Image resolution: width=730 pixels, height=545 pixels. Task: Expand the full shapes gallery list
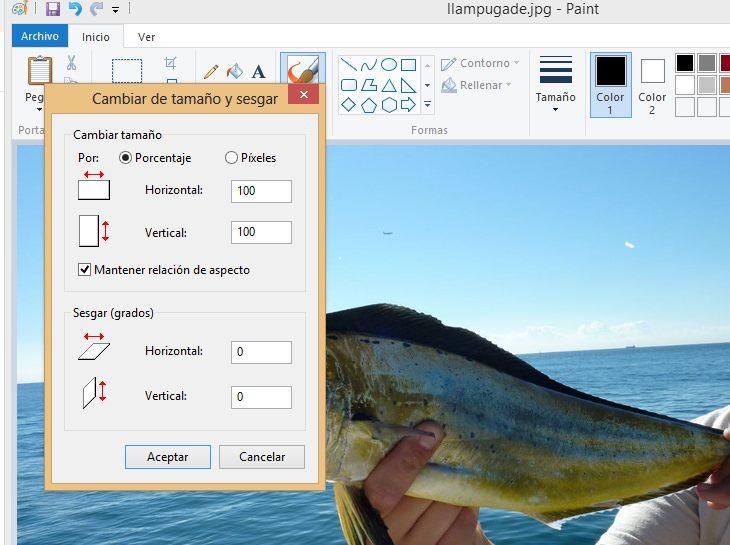[427, 105]
